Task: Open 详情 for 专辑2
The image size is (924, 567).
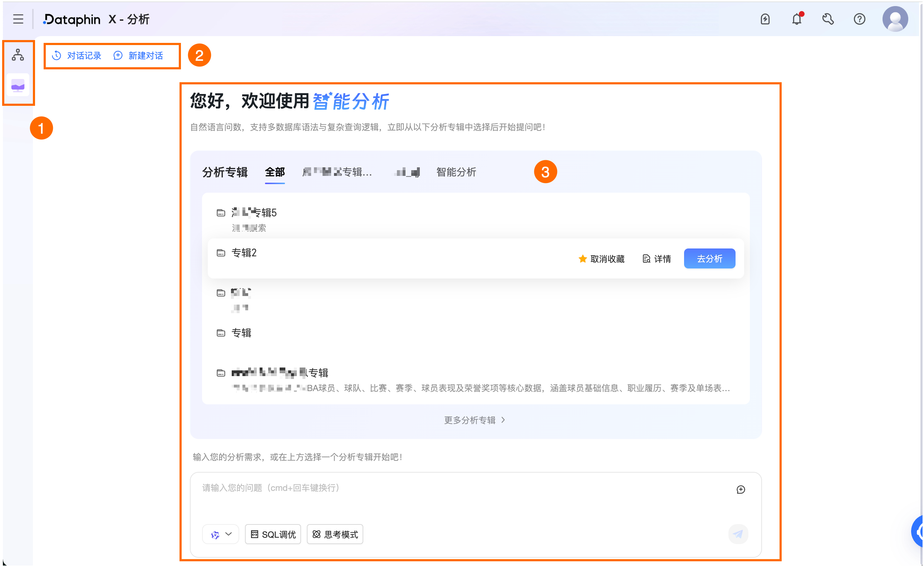Action: (x=656, y=259)
